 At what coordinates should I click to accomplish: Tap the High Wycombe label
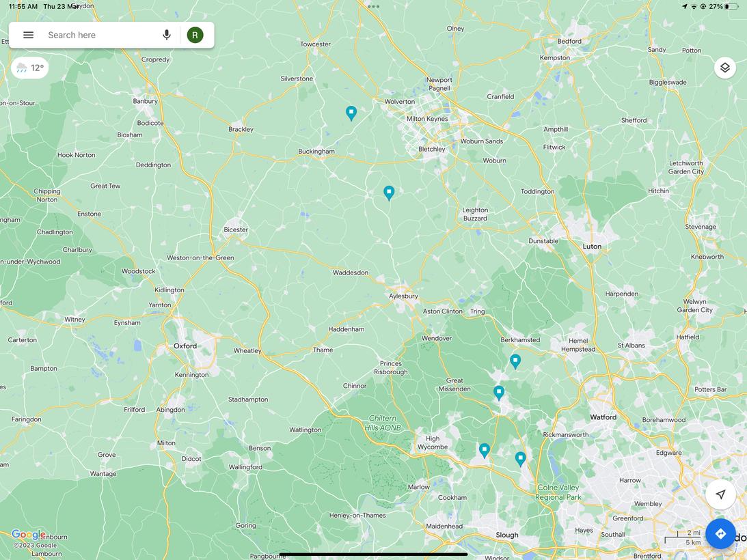(433, 443)
